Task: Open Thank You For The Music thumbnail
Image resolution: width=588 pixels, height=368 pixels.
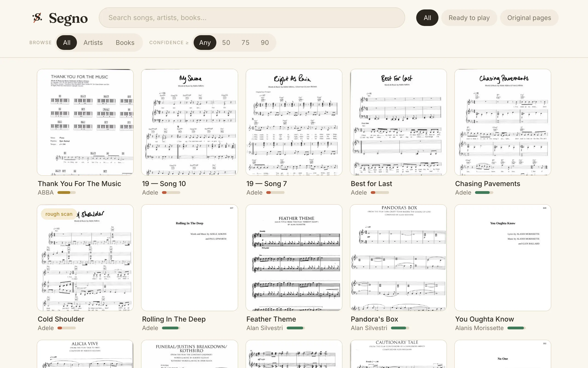Action: click(x=85, y=122)
